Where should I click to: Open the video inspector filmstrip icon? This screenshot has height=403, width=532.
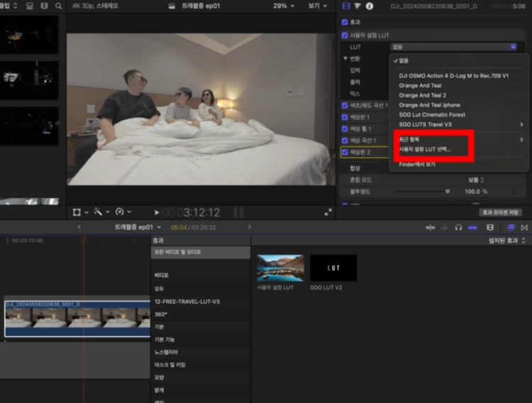(x=346, y=6)
